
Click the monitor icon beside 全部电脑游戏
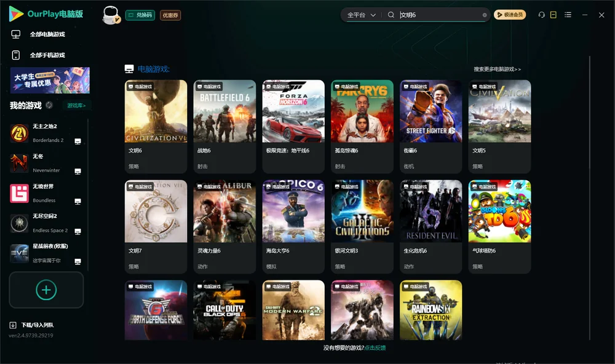(x=16, y=34)
